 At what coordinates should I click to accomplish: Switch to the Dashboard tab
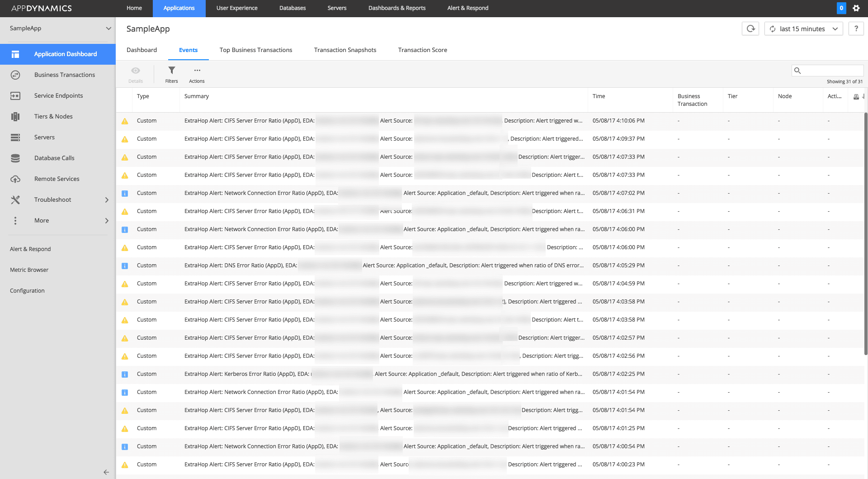[x=142, y=50]
